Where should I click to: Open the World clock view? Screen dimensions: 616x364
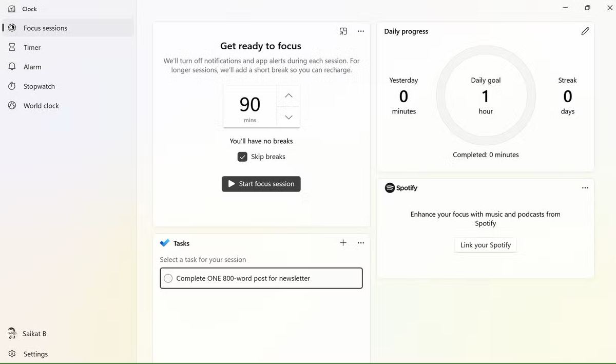(x=41, y=105)
